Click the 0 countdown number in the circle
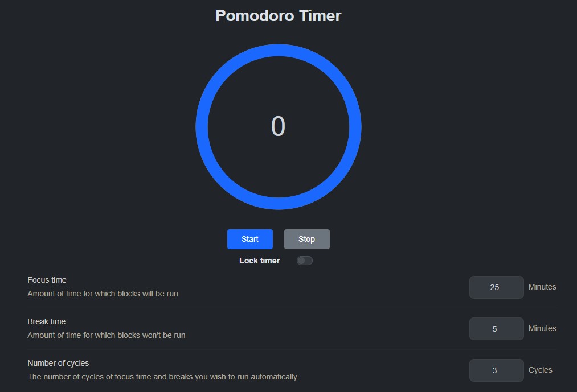 coord(278,126)
